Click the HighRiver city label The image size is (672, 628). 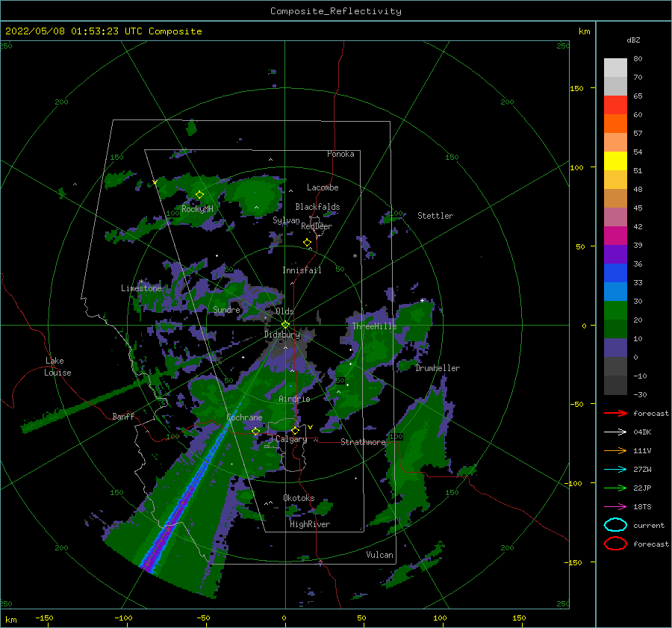click(x=310, y=524)
